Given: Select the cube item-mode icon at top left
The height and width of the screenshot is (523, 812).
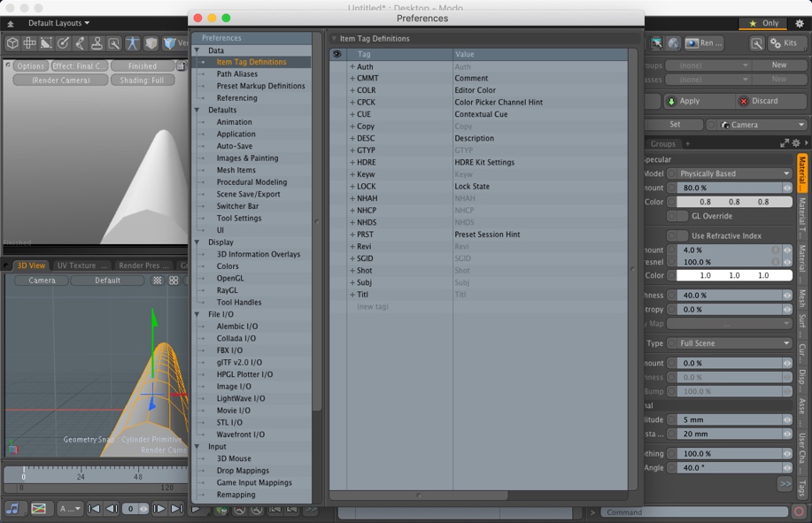Looking at the screenshot, I should (x=12, y=42).
